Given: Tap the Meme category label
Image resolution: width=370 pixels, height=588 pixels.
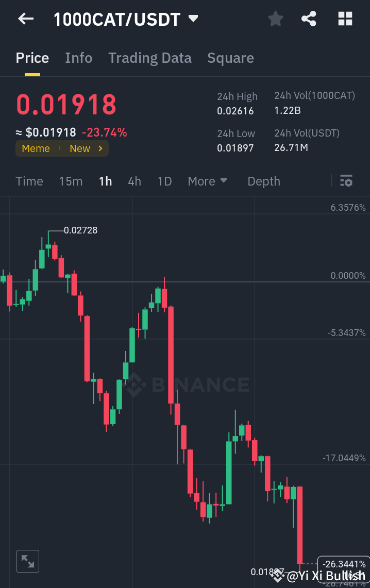Looking at the screenshot, I should (36, 148).
